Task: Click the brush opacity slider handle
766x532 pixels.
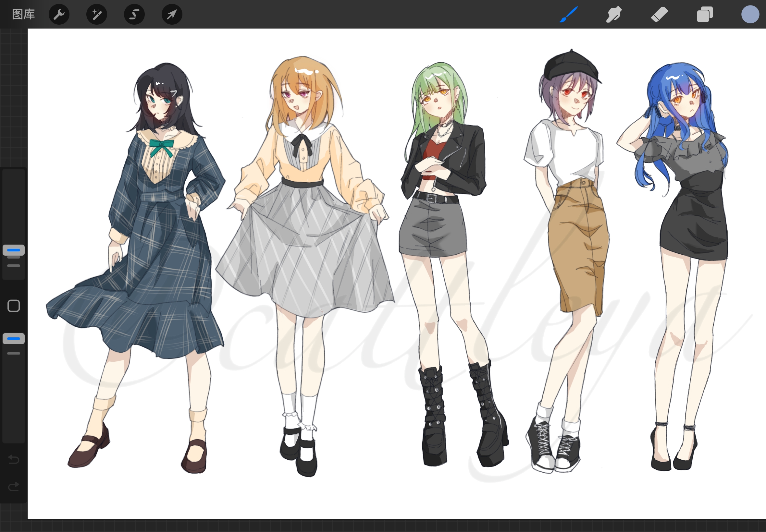Action: pos(14,339)
